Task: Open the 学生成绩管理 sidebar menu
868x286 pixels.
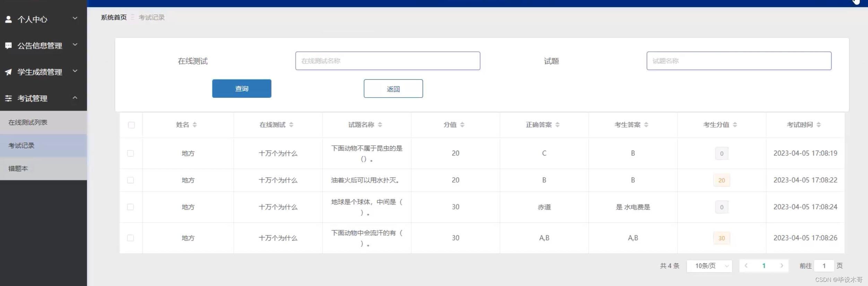Action: 43,72
